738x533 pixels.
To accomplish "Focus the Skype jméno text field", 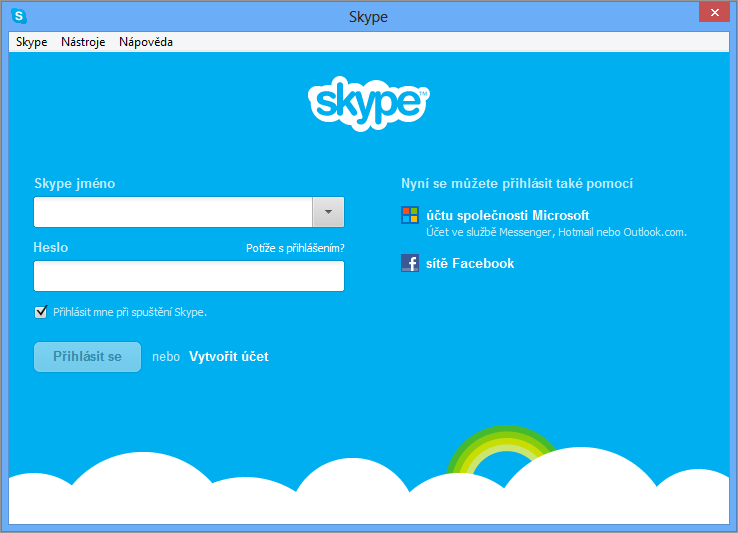I will (x=173, y=212).
